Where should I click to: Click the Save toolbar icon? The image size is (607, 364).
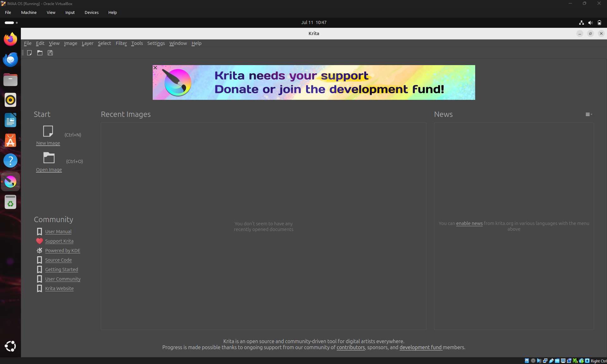[x=50, y=53]
